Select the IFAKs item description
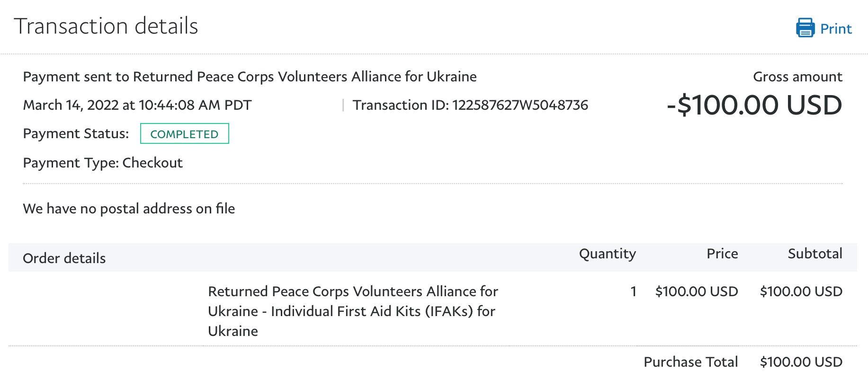Screen dimensions: 868x379 point(353,311)
